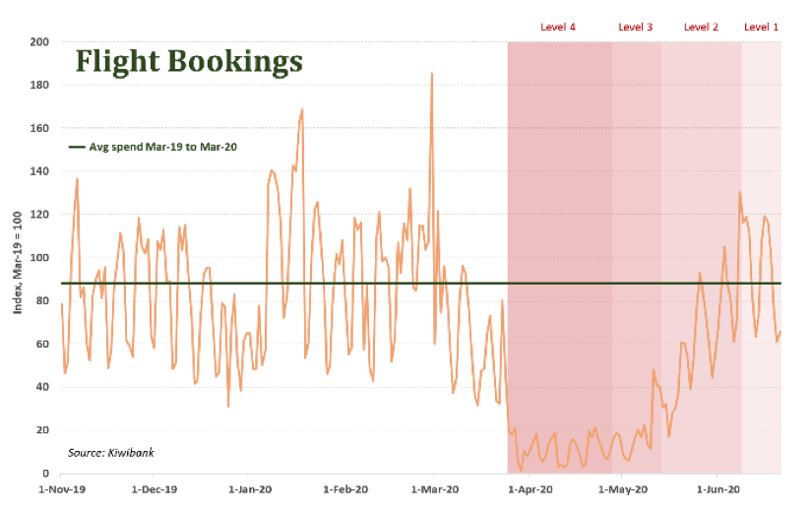Click the green legend line marker
This screenshot has height=515, width=812.
pos(78,147)
